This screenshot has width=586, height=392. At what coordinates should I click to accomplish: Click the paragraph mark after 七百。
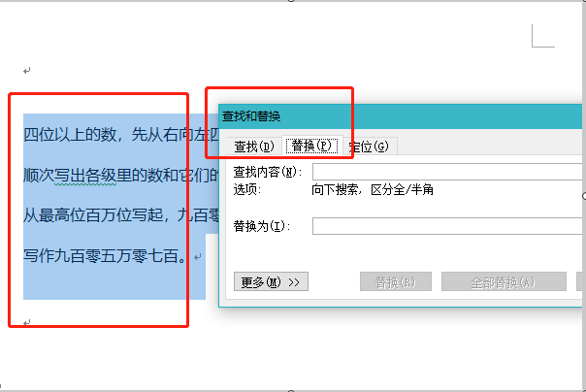coord(198,257)
